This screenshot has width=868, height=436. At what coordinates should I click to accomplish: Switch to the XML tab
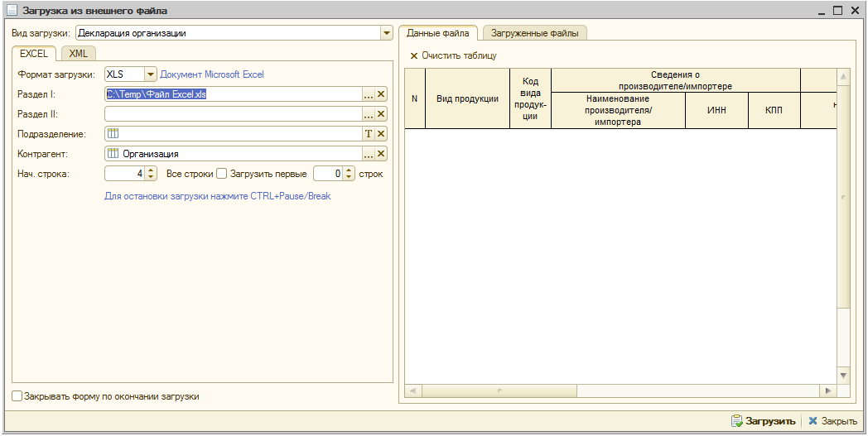pyautogui.click(x=79, y=54)
